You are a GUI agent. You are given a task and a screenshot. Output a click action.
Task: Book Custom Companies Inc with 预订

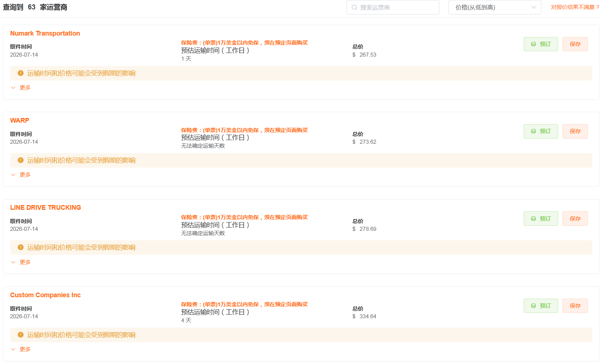(541, 306)
